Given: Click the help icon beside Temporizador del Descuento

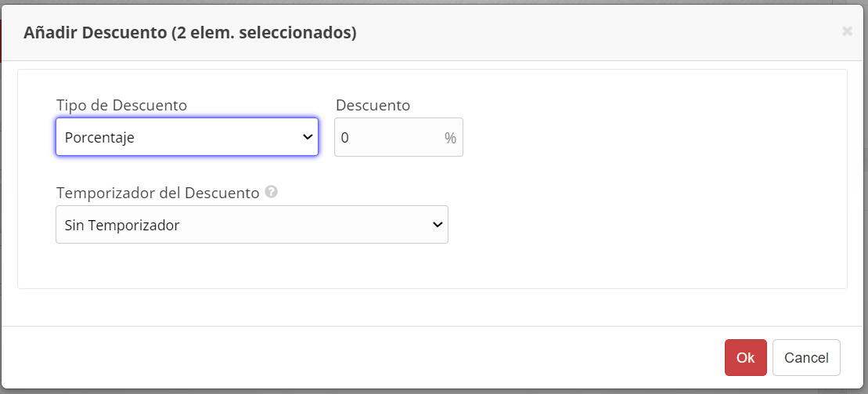Looking at the screenshot, I should click(x=272, y=192).
